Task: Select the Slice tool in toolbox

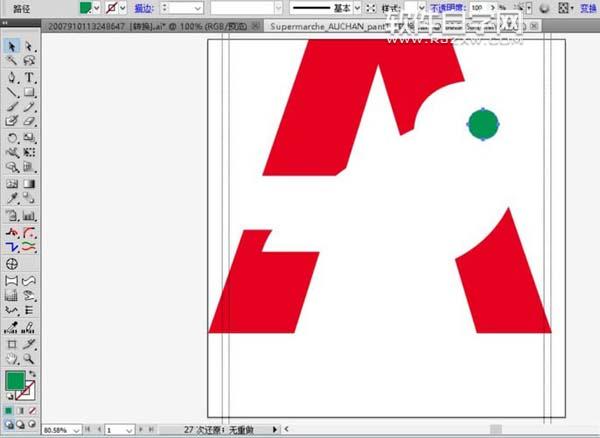Action: coord(29,344)
